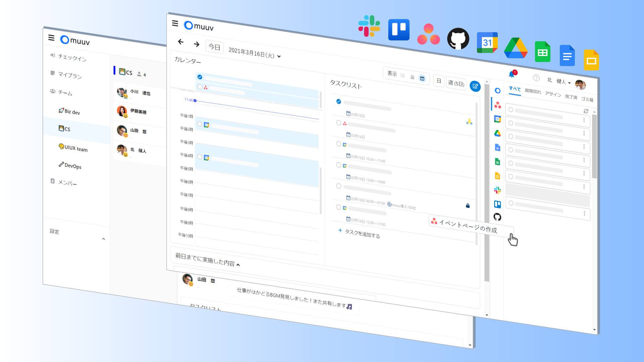
Task: Click the user avatar photo at top right
Action: point(580,85)
